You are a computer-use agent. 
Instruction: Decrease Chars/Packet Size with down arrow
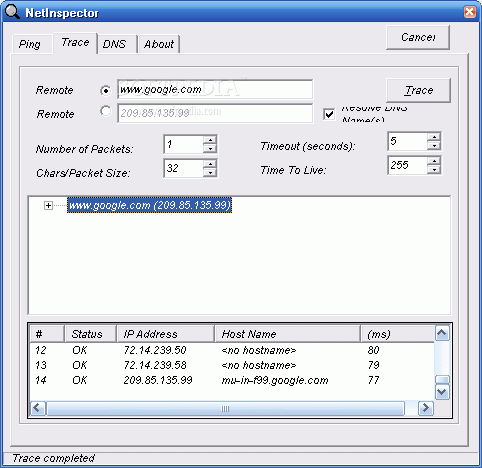210,173
